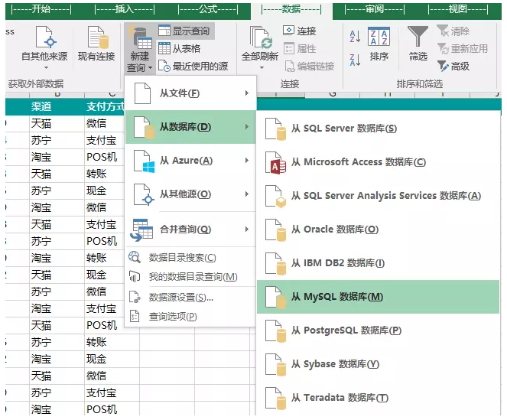Open 最近使用的源 recent sources

point(193,67)
